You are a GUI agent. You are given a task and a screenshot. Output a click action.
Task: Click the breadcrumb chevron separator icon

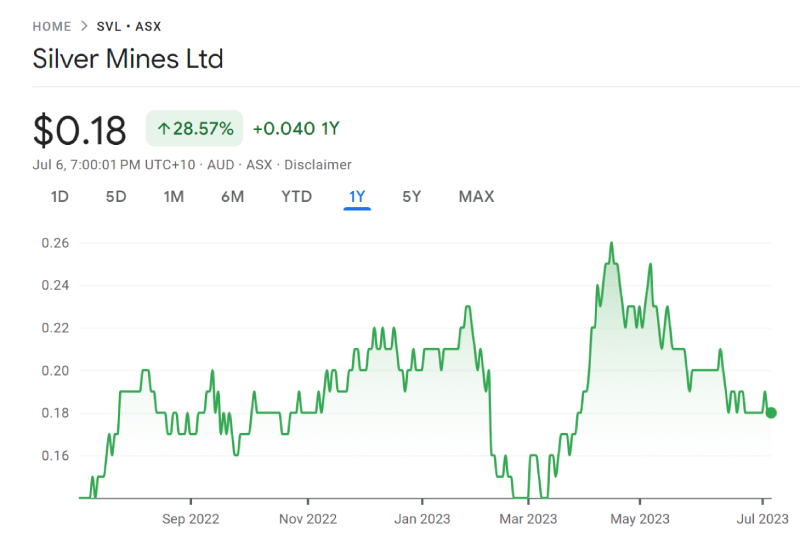[84, 26]
